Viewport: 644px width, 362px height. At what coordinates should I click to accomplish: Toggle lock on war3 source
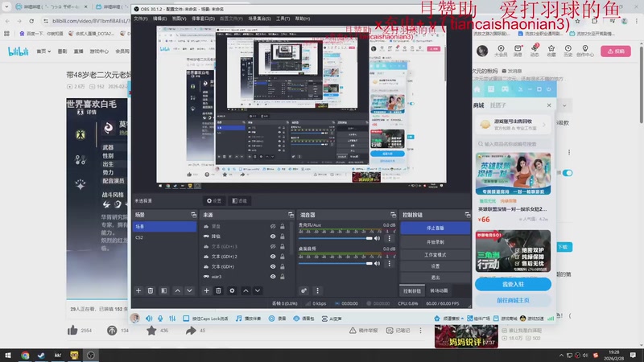pos(283,277)
